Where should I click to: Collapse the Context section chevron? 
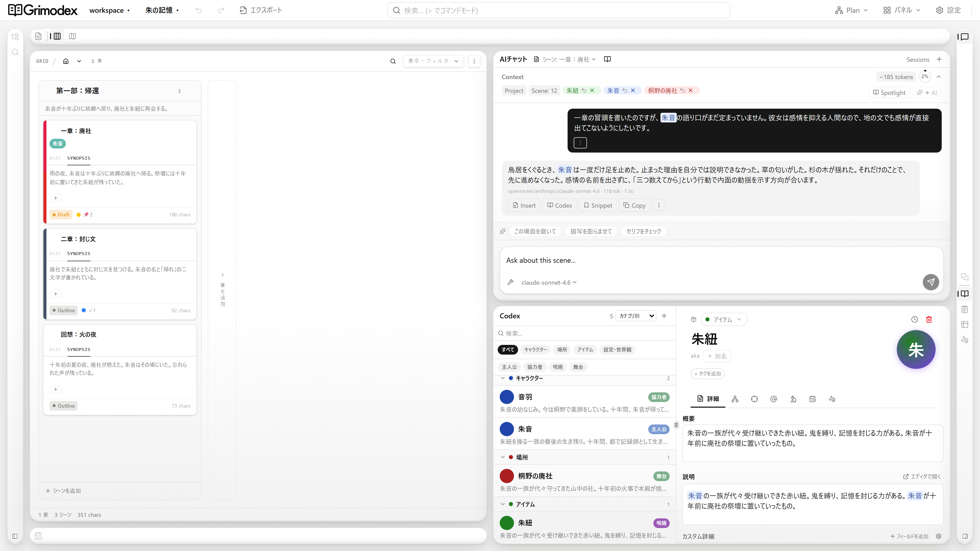click(939, 77)
